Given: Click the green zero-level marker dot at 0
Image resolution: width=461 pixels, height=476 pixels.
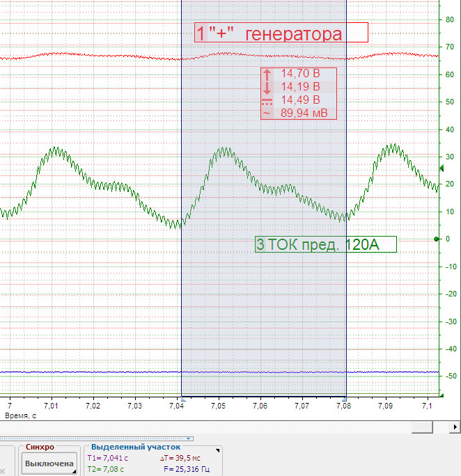Looking at the screenshot, I should click(x=437, y=239).
